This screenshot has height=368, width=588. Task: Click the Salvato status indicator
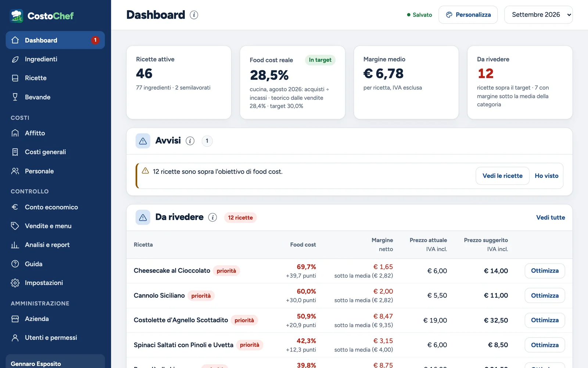click(x=419, y=15)
